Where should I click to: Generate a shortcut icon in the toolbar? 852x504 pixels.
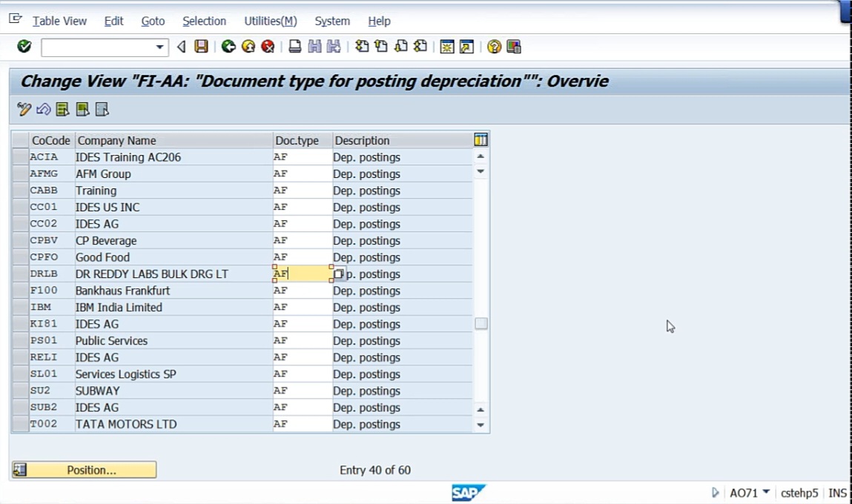[466, 47]
